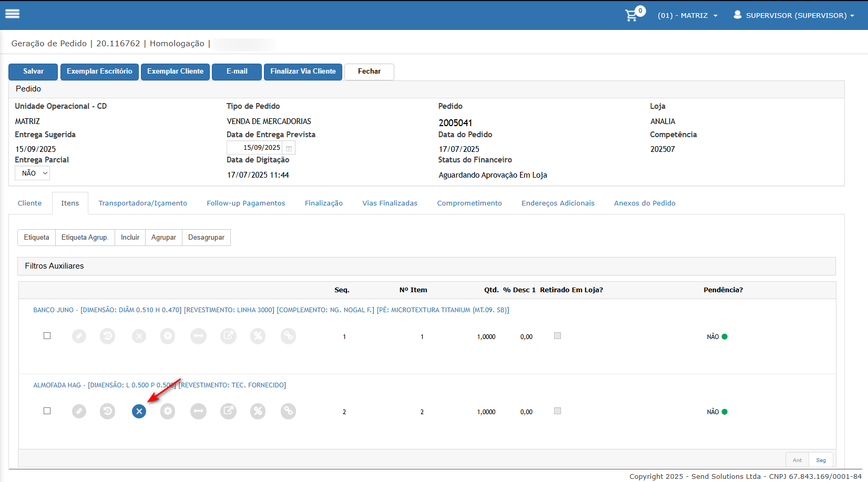
Task: Open the BANCO JUNO item description link
Action: (x=271, y=310)
